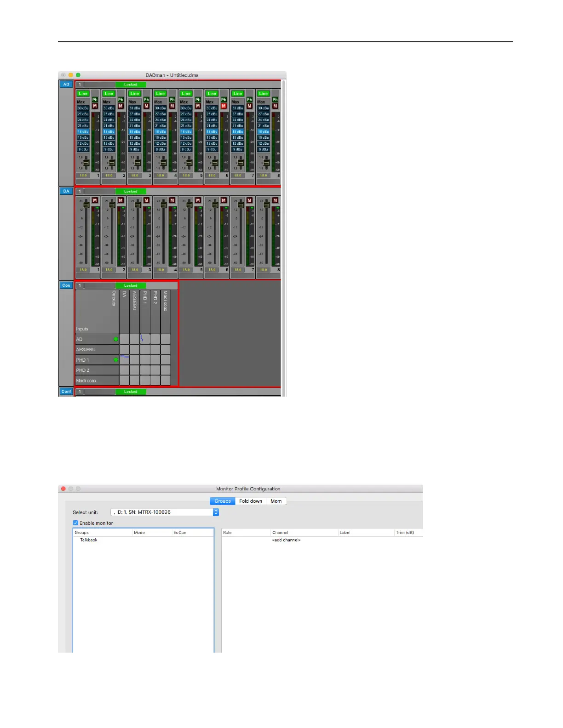Click Locked indicator in DA section
The image size is (563, 728).
coord(131,191)
